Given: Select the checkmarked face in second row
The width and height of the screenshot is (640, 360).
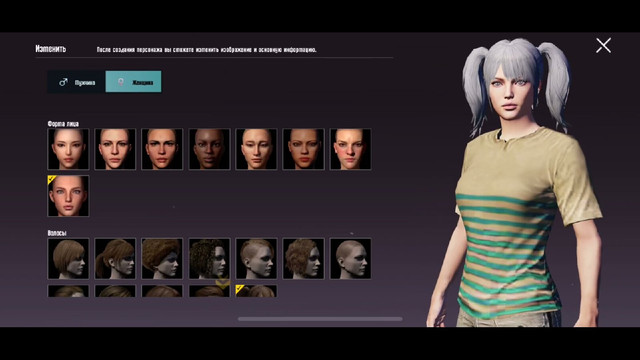Looking at the screenshot, I should 68,196.
